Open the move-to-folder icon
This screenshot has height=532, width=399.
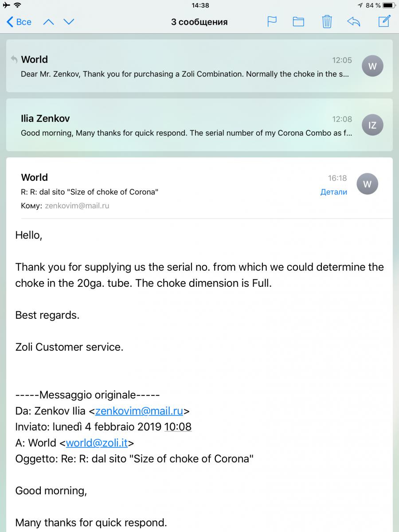coord(298,21)
